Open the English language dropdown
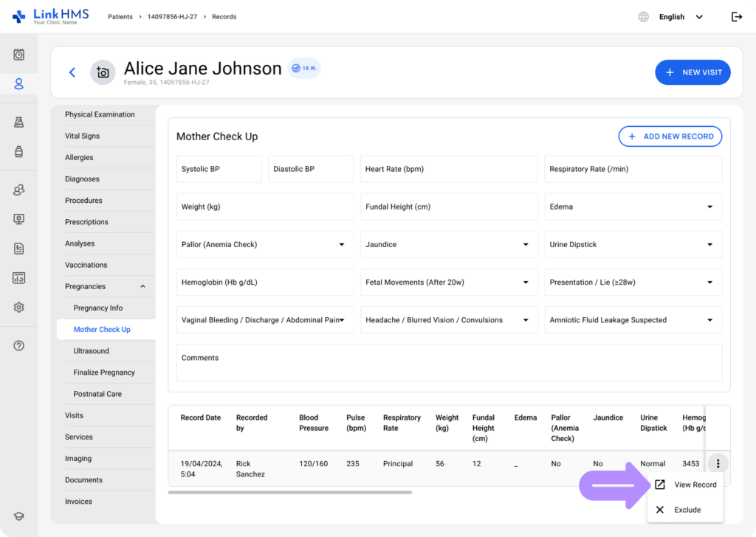 tap(680, 17)
